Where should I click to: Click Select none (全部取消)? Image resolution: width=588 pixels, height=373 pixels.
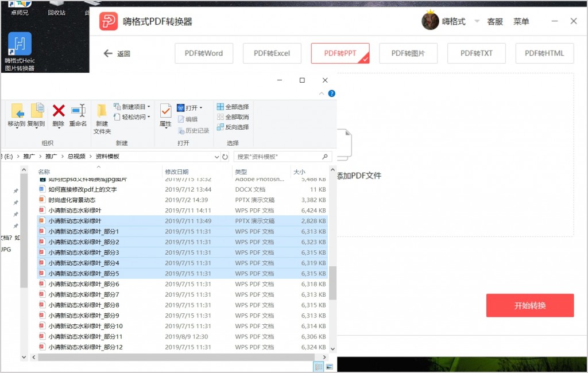233,117
